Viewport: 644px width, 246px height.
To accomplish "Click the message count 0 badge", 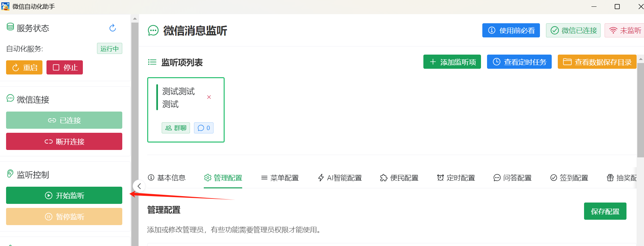I will tap(204, 128).
